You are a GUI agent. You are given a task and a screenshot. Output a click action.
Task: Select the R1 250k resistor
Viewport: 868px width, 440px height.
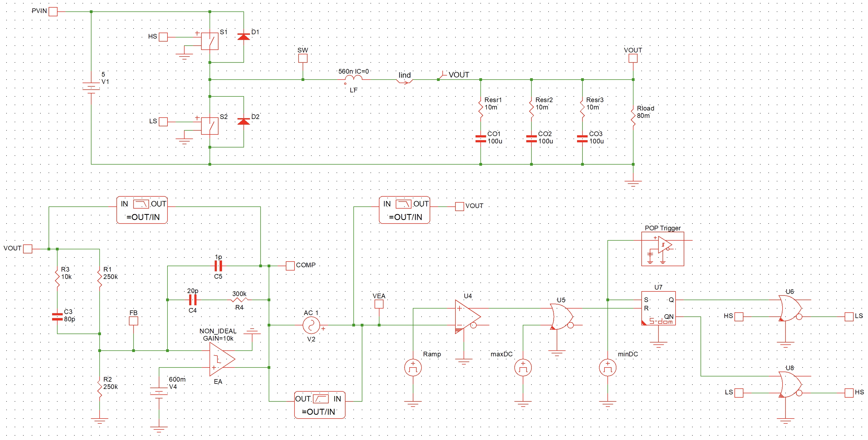point(99,278)
